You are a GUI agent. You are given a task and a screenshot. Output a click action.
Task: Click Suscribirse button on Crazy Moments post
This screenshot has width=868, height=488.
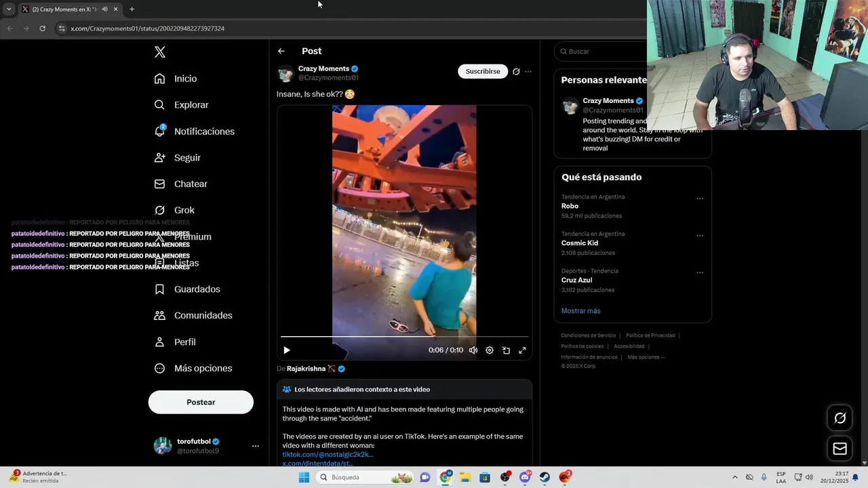click(483, 71)
